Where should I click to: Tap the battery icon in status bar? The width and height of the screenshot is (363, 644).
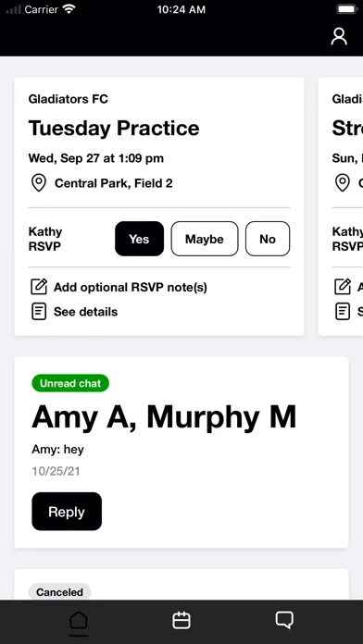(347, 9)
